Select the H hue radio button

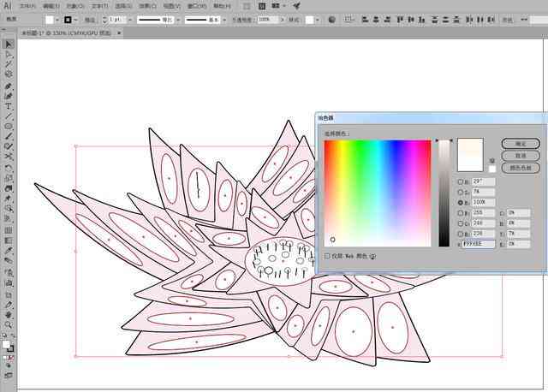tap(461, 182)
